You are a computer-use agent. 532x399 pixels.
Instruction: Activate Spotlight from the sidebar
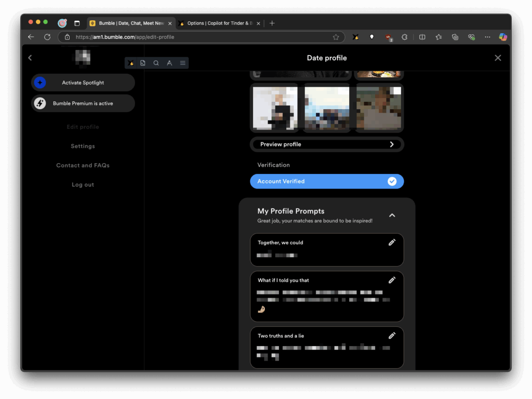tap(83, 83)
